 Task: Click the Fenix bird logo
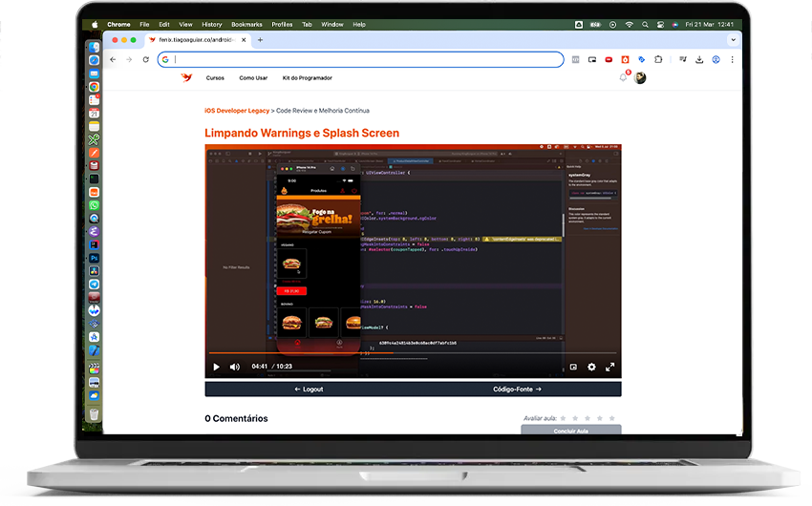pyautogui.click(x=186, y=77)
